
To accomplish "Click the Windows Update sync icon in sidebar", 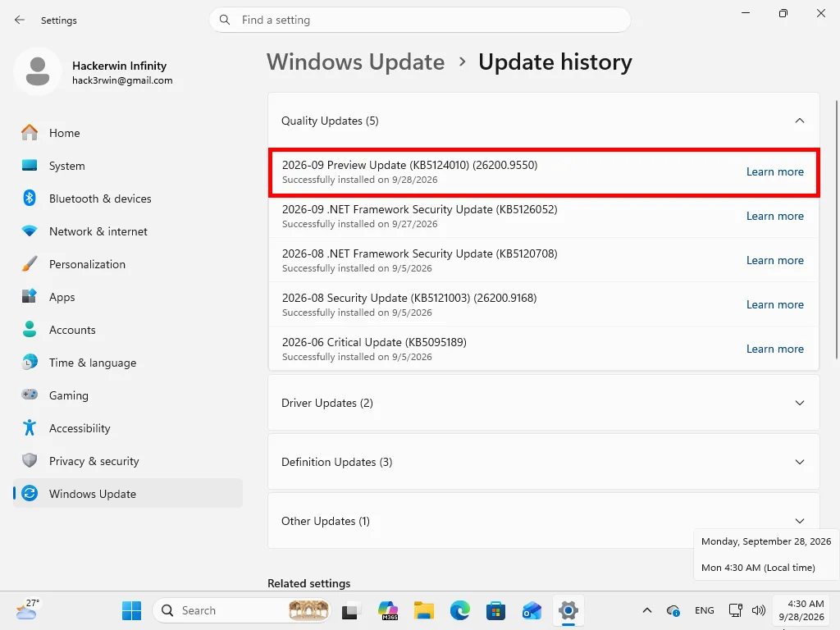I will [30, 493].
